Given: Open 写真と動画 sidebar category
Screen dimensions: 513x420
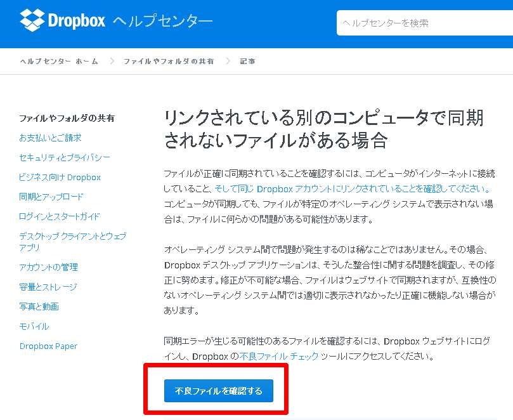Looking at the screenshot, I should coord(39,306).
